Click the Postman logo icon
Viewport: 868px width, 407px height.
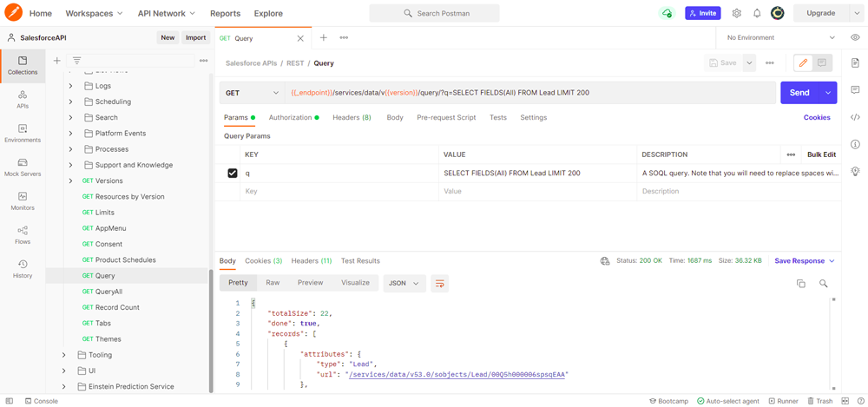coord(13,12)
